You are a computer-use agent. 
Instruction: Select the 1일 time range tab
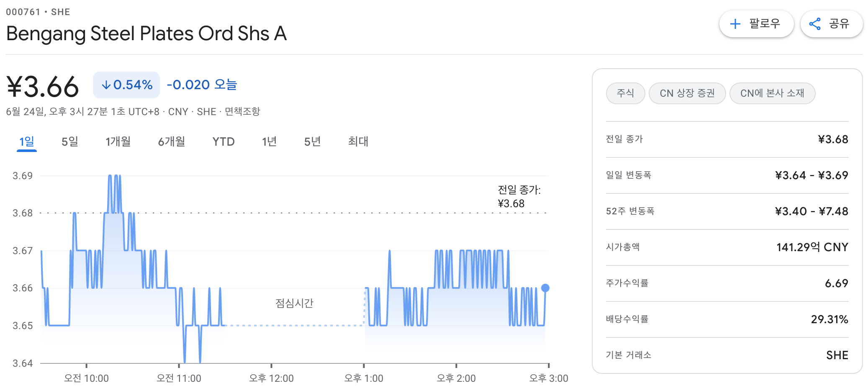(27, 142)
